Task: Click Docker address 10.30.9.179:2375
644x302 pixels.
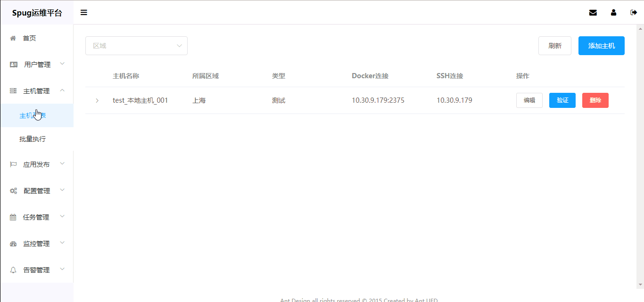Action: (x=378, y=100)
